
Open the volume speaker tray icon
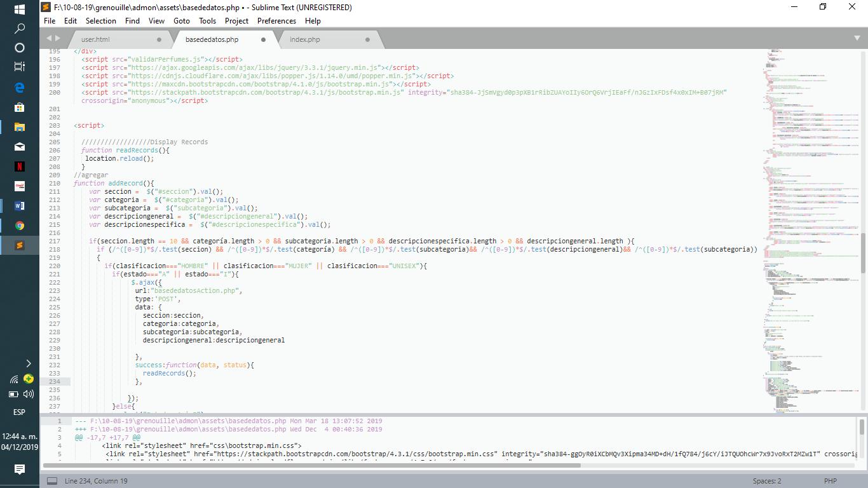(x=28, y=394)
